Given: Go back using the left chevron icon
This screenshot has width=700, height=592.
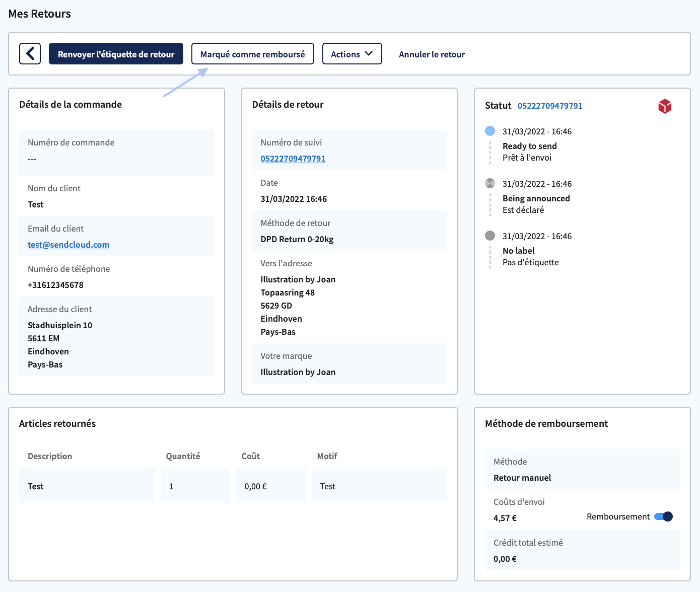Looking at the screenshot, I should (30, 54).
